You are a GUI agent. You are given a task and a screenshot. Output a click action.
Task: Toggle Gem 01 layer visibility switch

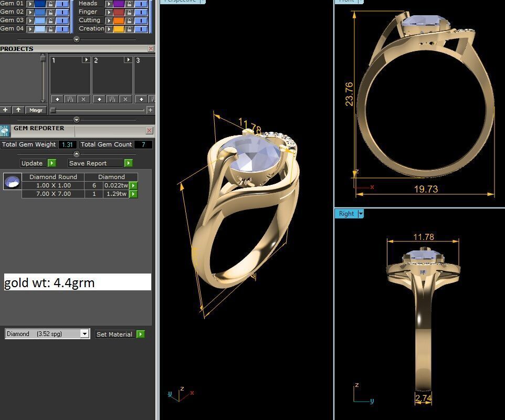point(62,4)
